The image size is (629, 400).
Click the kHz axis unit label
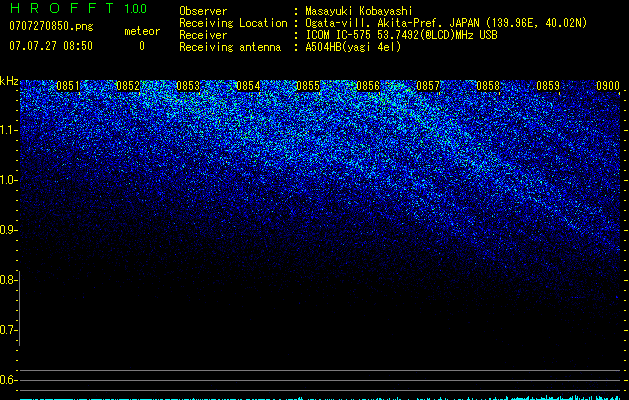click(x=9, y=81)
